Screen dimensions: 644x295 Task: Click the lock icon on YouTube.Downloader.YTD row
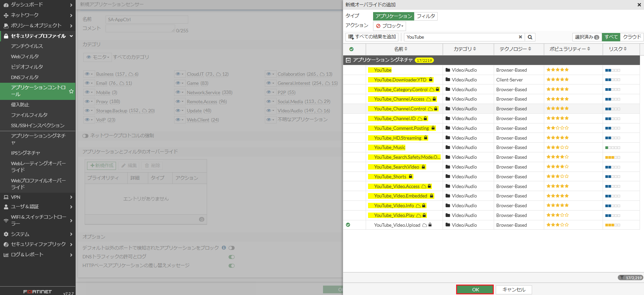click(x=431, y=80)
